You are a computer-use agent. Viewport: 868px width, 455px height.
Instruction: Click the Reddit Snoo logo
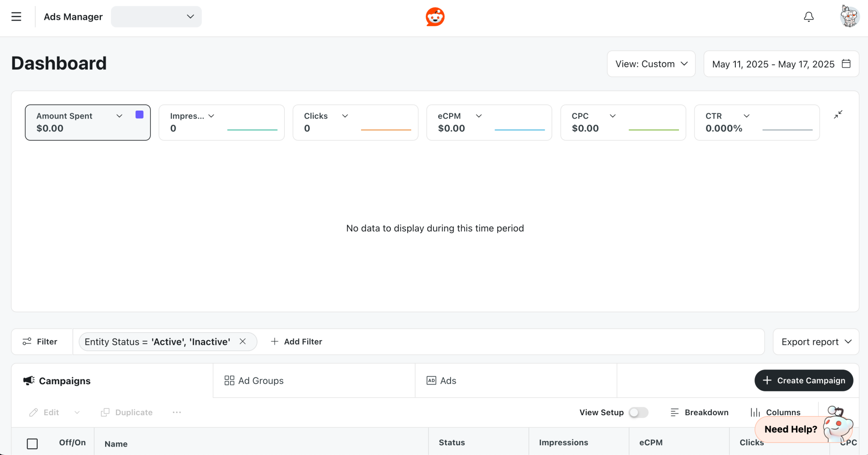pos(434,17)
